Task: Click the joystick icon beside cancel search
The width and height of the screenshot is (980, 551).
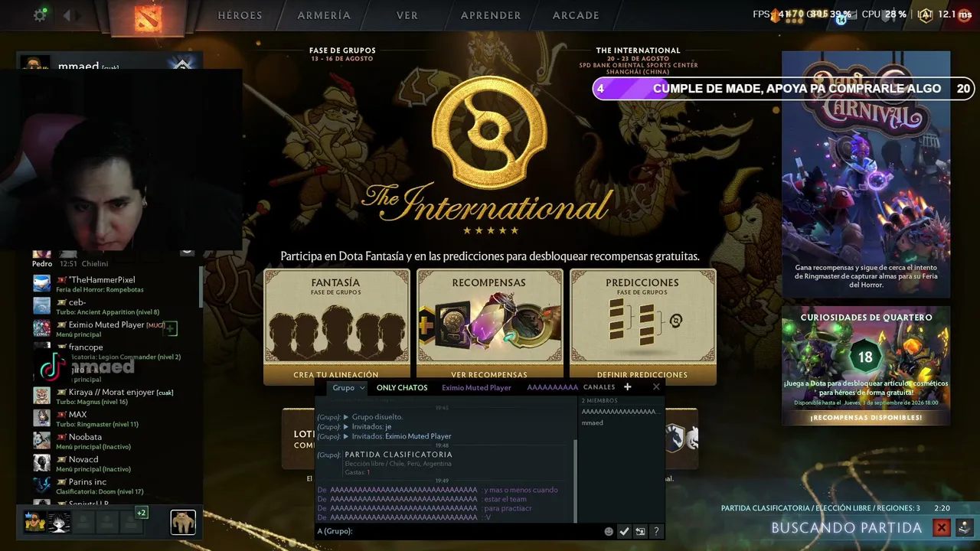Action: (965, 527)
